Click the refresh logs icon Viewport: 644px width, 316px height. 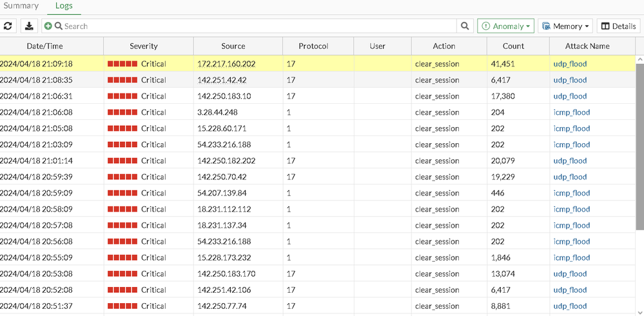(x=8, y=26)
